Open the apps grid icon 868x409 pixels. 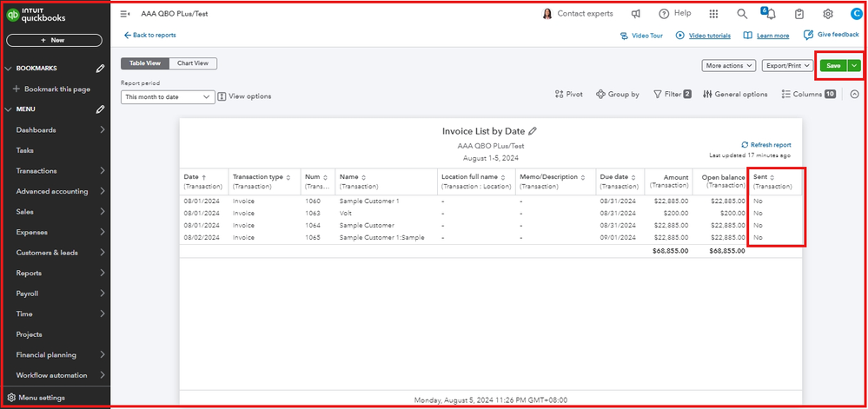714,14
